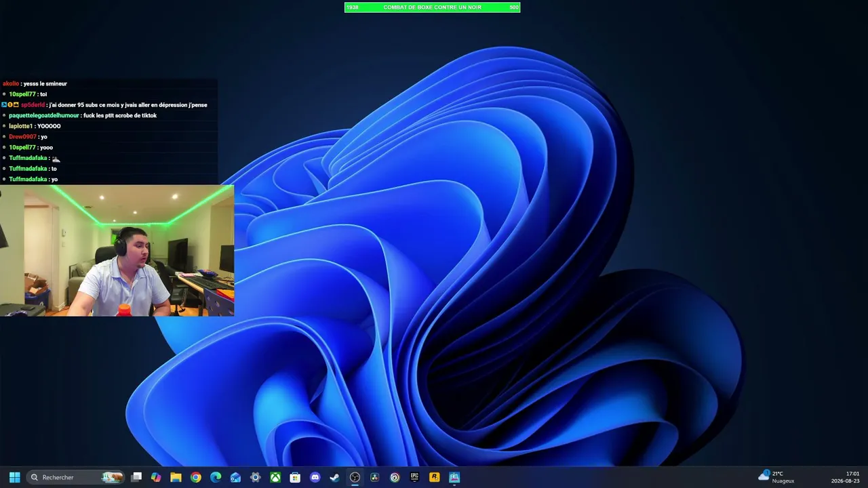The height and width of the screenshot is (488, 868).
Task: Open the Settings gear on the taskbar
Action: [x=255, y=477]
